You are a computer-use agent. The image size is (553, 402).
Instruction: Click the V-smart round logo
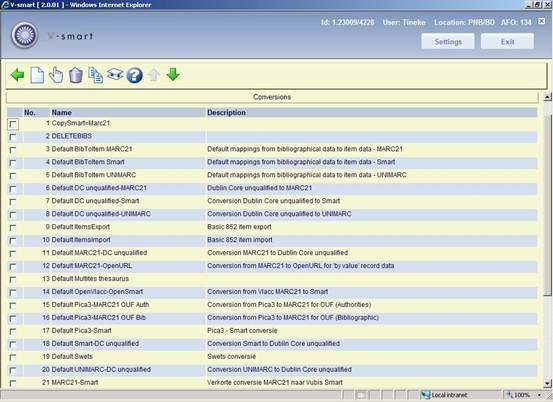coord(25,35)
